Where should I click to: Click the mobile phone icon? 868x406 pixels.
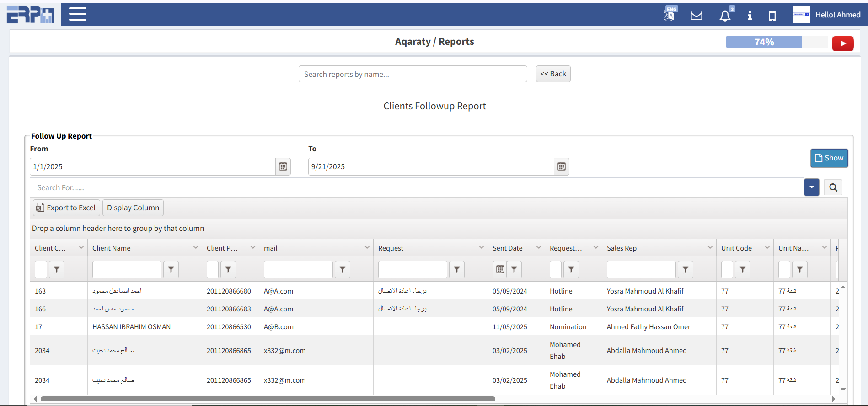pos(772,16)
